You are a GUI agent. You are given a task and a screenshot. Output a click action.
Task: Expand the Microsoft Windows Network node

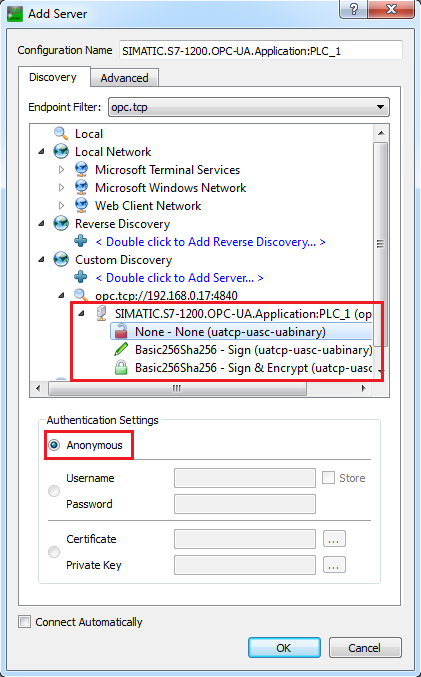[x=62, y=188]
